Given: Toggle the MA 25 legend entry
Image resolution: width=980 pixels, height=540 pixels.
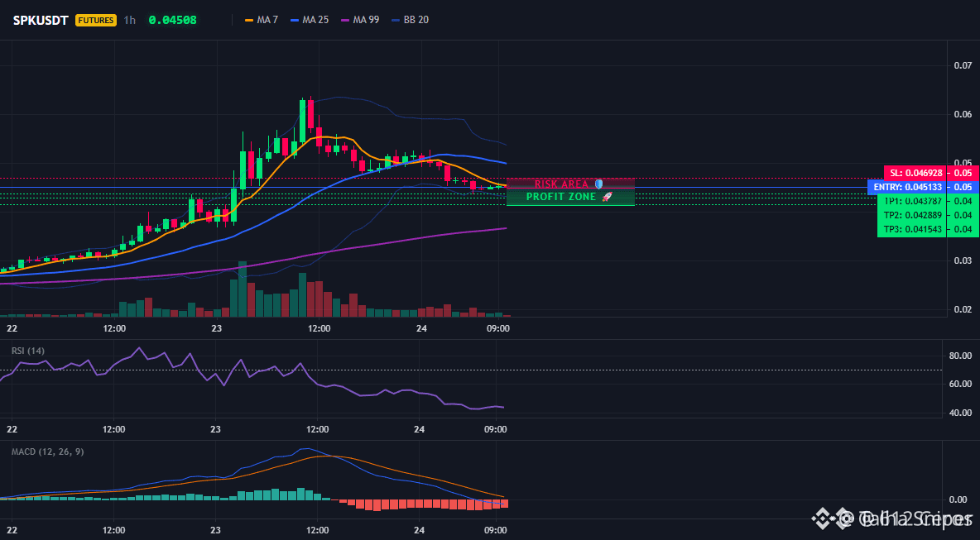Looking at the screenshot, I should [x=310, y=20].
